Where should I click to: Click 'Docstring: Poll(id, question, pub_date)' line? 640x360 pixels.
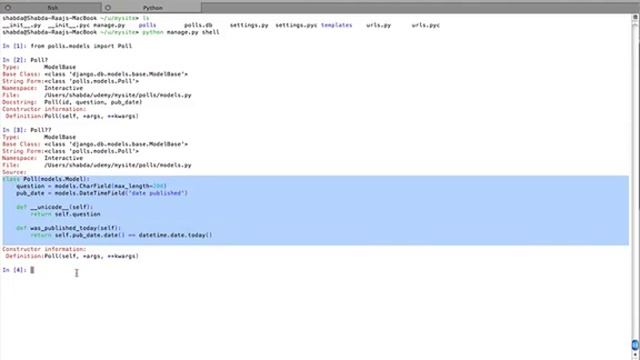[x=72, y=102]
